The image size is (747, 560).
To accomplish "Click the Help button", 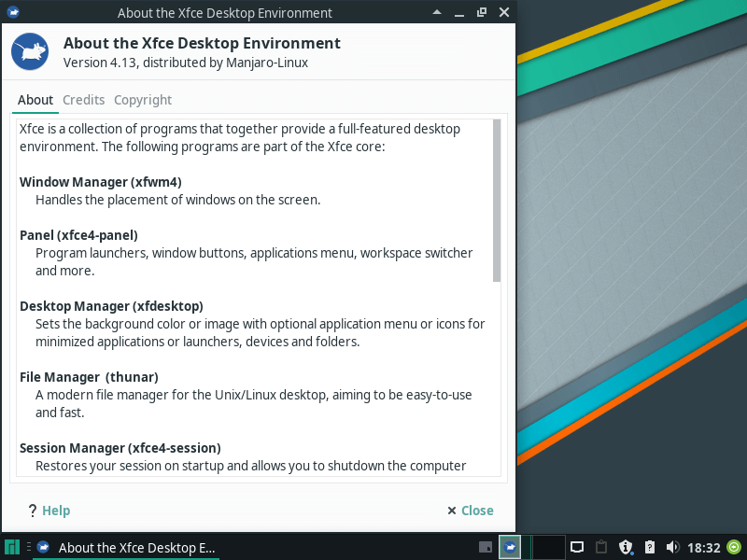I will tap(49, 511).
